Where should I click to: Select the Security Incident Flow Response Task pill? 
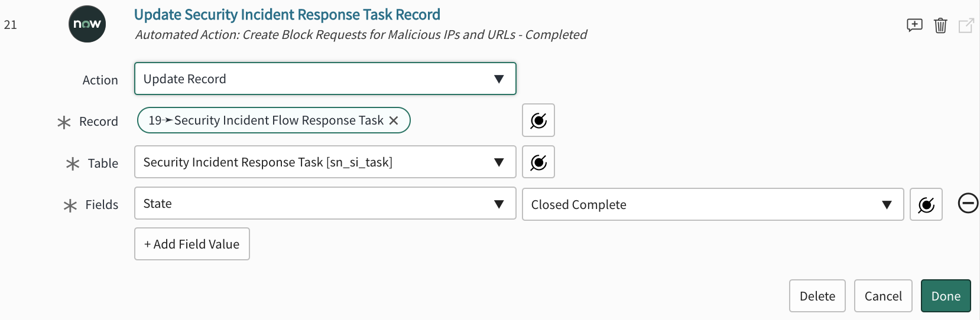(x=266, y=120)
